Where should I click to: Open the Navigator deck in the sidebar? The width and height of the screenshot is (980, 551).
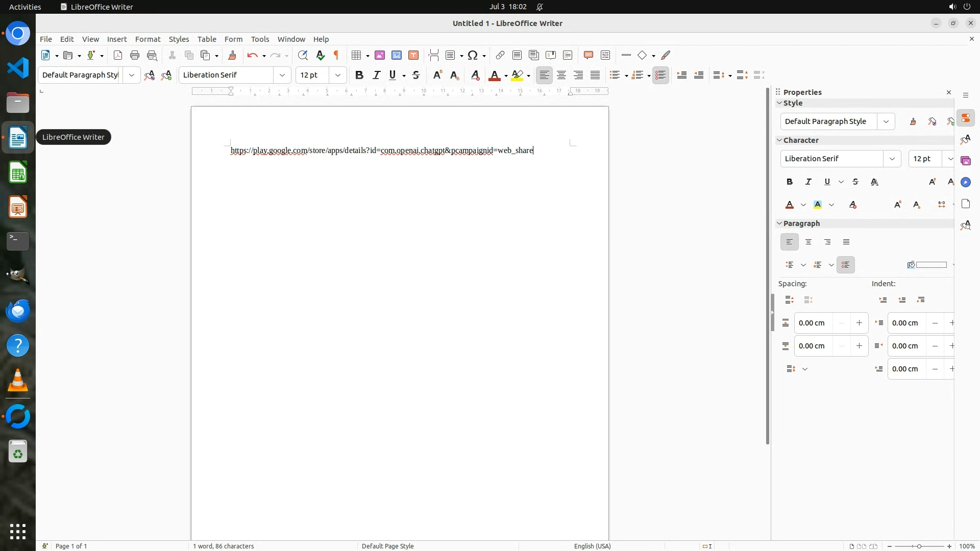(965, 183)
